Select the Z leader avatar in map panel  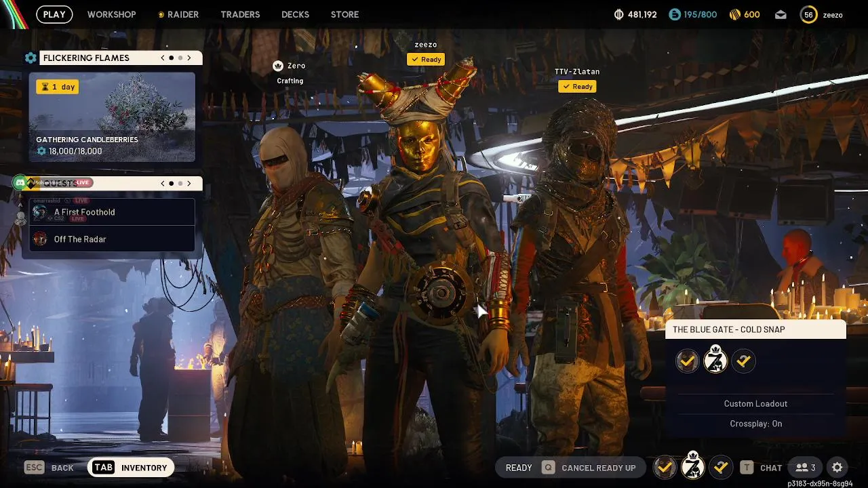point(715,359)
